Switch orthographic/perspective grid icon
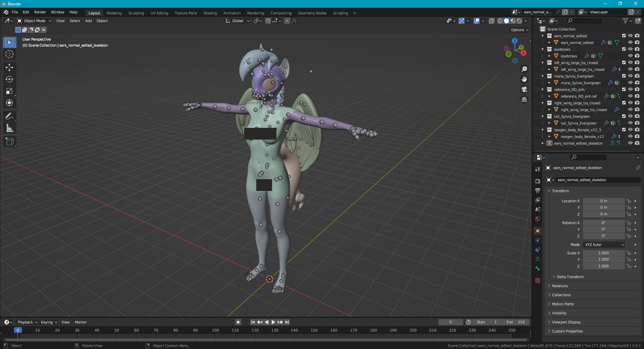This screenshot has width=644, height=349. 524,99
